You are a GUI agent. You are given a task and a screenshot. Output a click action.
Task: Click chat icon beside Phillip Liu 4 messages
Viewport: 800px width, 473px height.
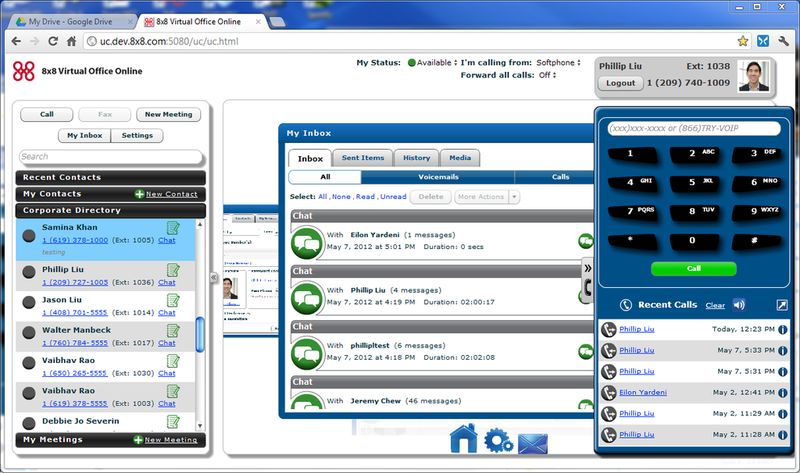[x=307, y=298]
